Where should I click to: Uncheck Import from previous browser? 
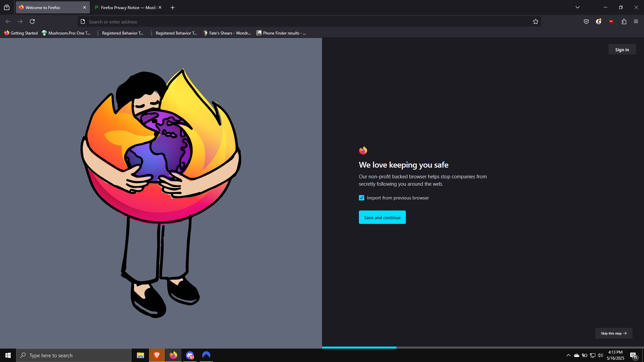pyautogui.click(x=362, y=198)
